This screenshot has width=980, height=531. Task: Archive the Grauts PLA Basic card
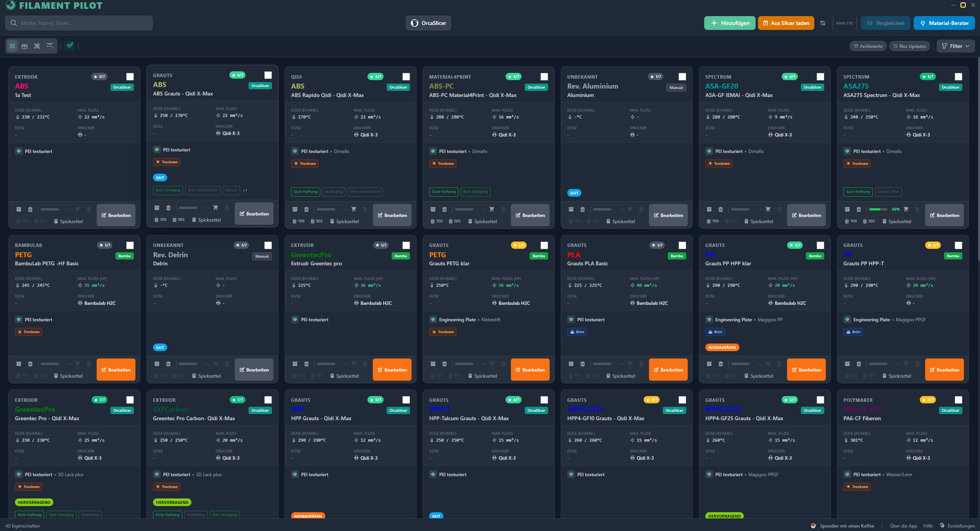click(x=571, y=364)
